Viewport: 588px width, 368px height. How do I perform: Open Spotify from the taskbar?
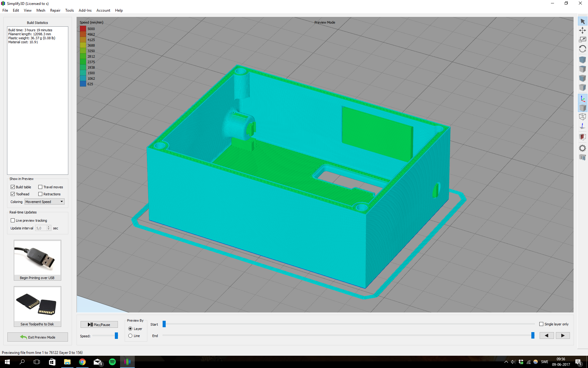tap(112, 362)
